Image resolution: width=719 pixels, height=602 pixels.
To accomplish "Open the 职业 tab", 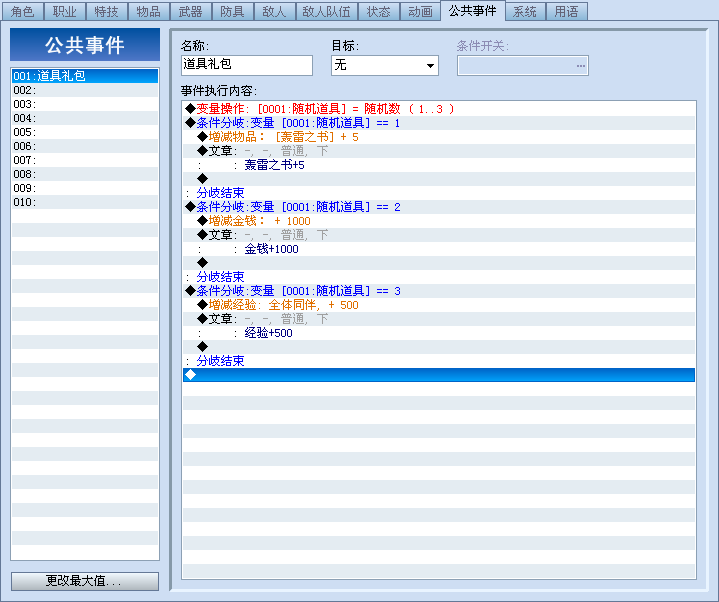I will [x=64, y=11].
